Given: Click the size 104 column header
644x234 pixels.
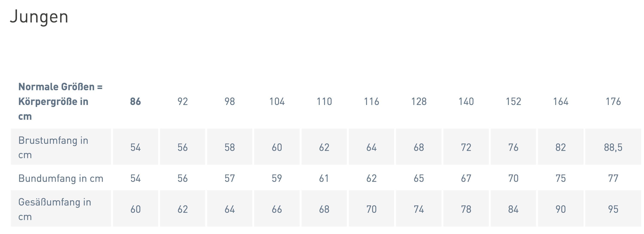Looking at the screenshot, I should tap(277, 102).
